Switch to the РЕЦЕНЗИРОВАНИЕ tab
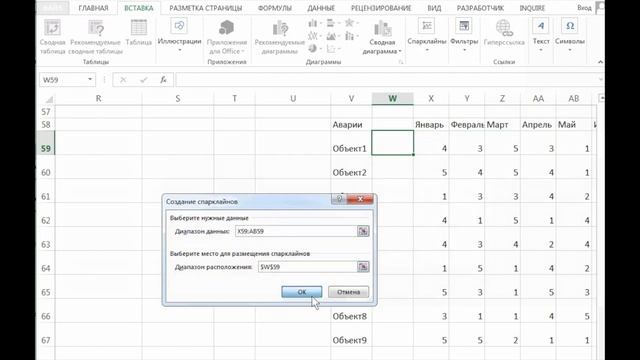The height and width of the screenshot is (360, 640). (x=381, y=8)
